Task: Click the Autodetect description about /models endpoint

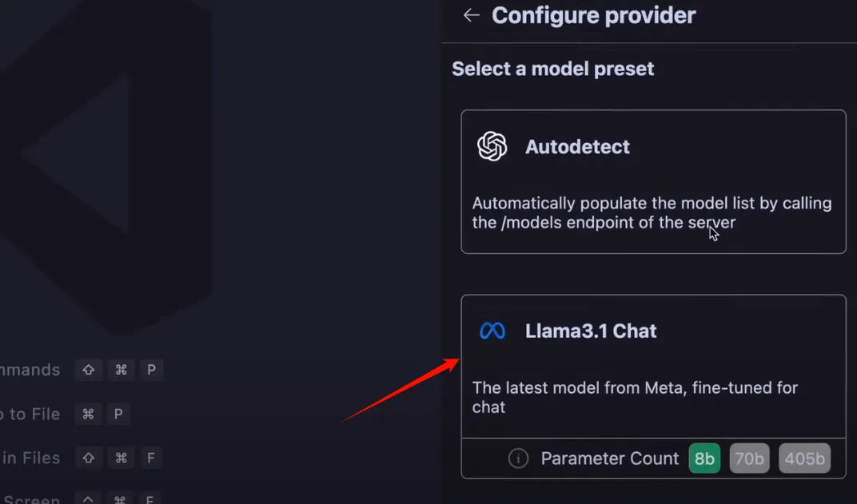Action: click(652, 212)
